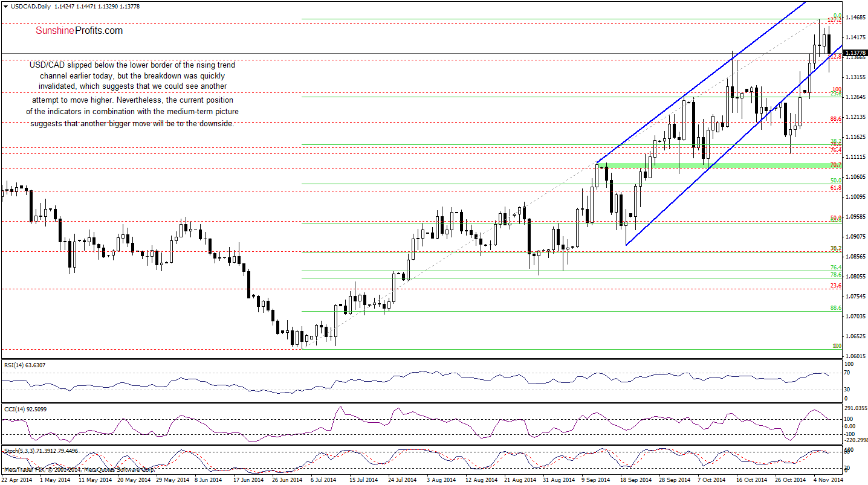This screenshot has width=868, height=485.
Task: Click the Stoch(5,3,3) indicator label
Action: click(x=42, y=451)
